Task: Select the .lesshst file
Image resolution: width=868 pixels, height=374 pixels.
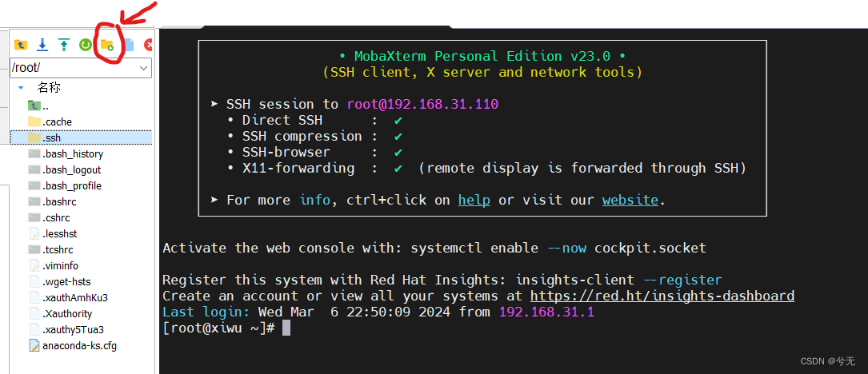Action: point(52,234)
